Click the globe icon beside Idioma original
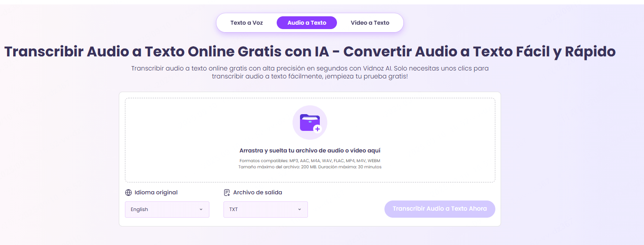 tap(128, 193)
